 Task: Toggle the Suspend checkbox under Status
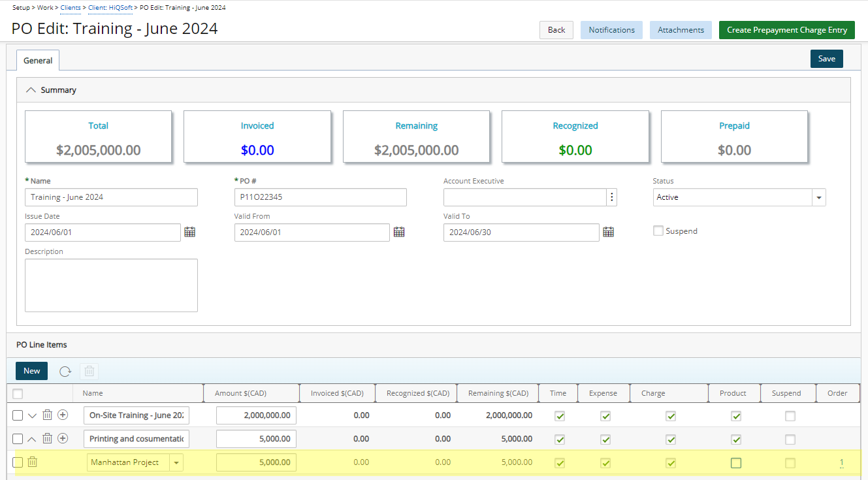coord(658,231)
